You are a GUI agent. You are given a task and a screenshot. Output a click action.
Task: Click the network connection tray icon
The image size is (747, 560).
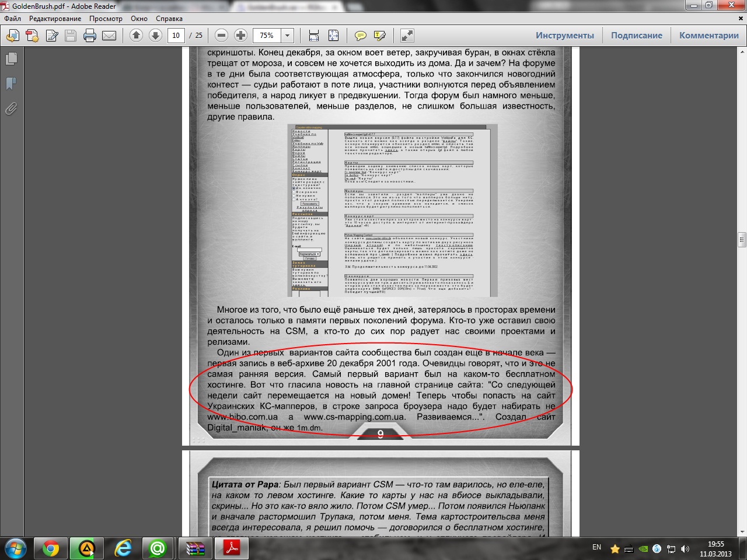coord(671,549)
